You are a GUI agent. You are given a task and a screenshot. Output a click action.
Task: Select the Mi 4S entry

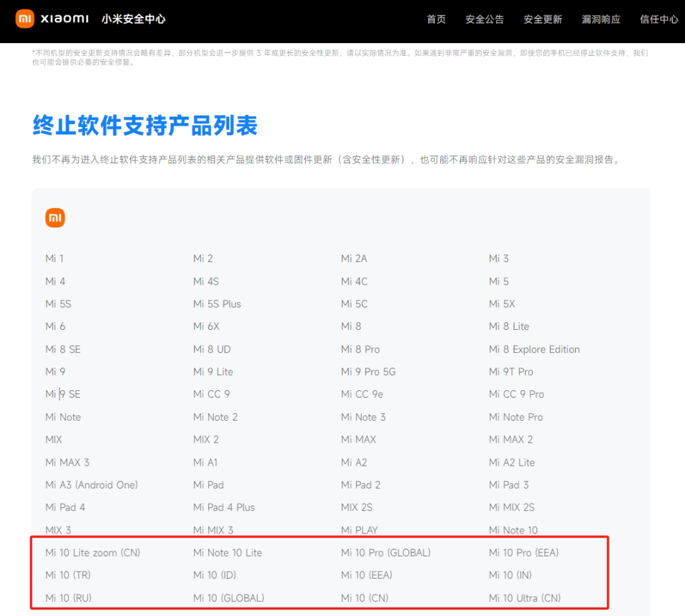[x=206, y=281]
